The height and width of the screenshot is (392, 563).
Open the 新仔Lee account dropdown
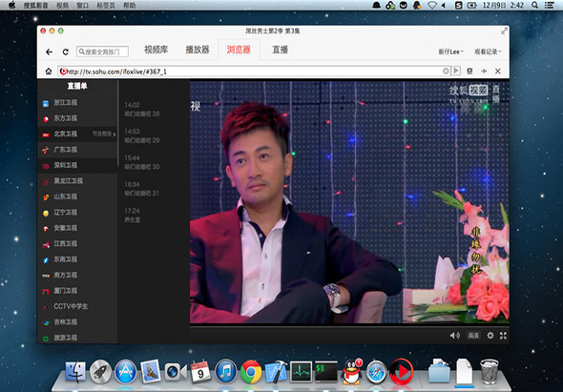[451, 52]
